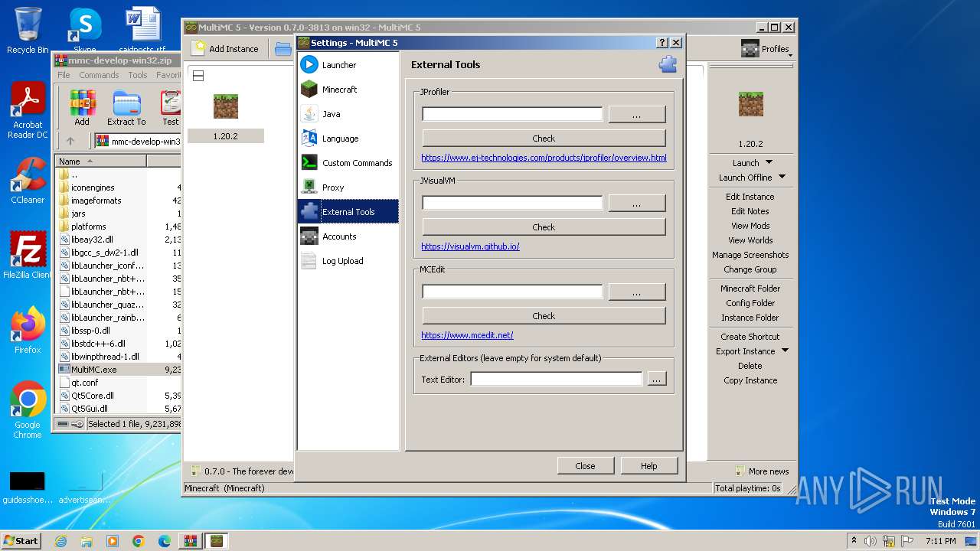This screenshot has width=980, height=551.
Task: Click the Settings dialog question mark help icon
Action: (662, 43)
